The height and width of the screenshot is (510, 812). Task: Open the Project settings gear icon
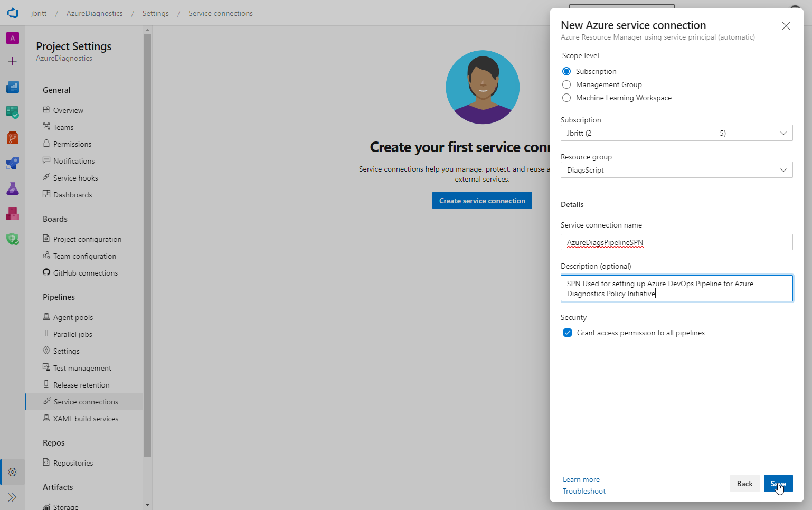click(x=13, y=472)
